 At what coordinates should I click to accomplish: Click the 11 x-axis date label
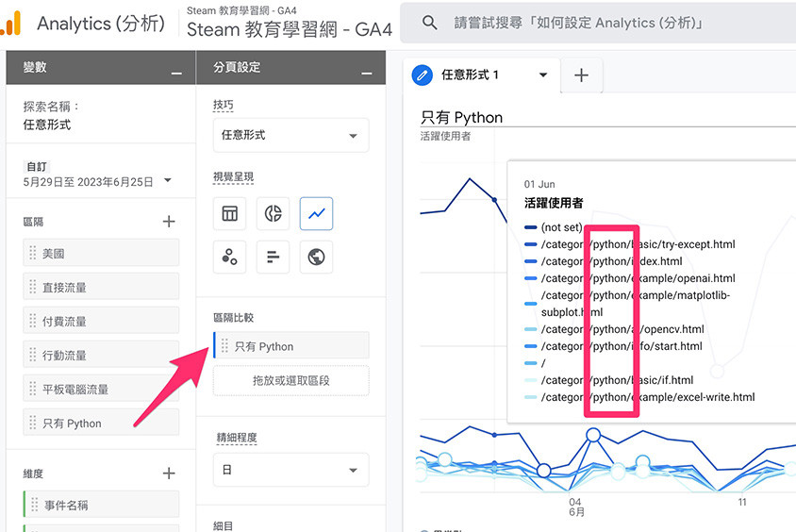(x=742, y=502)
